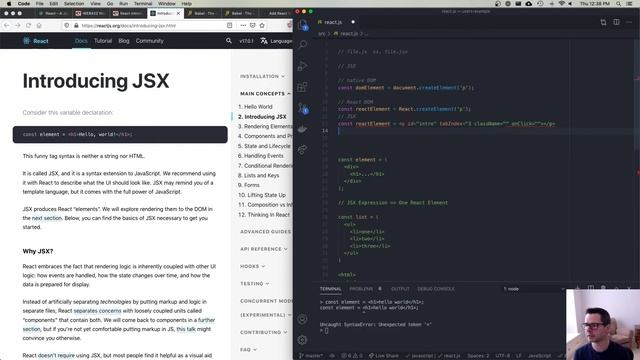Click the UTF-8 encoding status item
The image size is (640, 360).
tap(502, 356)
